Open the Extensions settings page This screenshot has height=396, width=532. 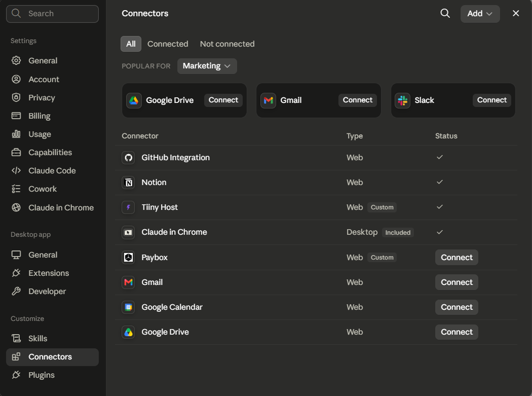tap(52, 273)
